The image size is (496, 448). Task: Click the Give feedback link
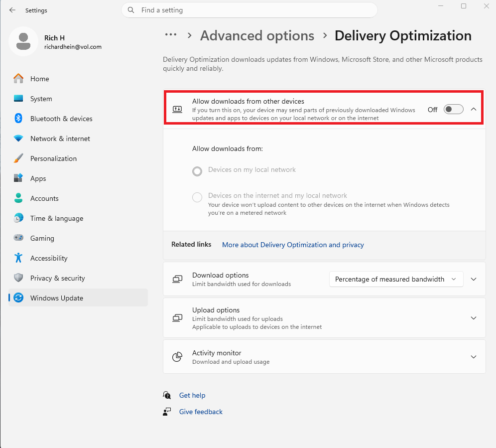(201, 412)
